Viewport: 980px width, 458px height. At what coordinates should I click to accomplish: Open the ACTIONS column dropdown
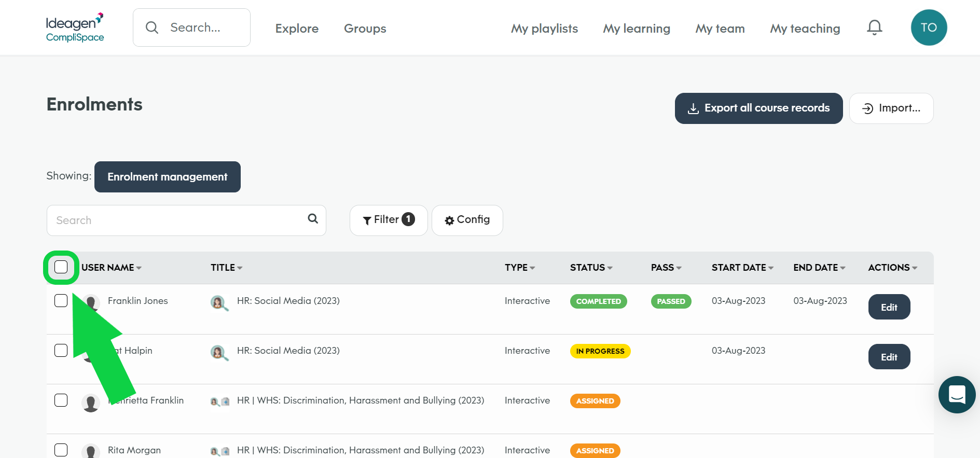click(893, 268)
